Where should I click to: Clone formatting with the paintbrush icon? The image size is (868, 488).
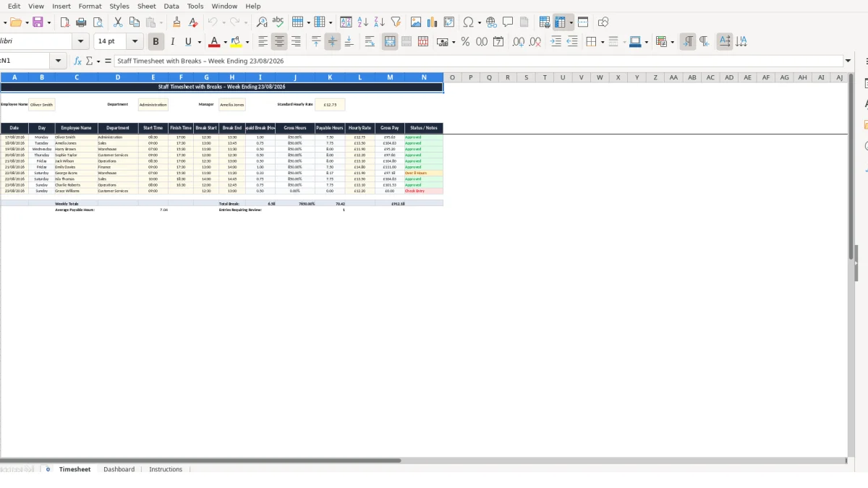point(176,22)
